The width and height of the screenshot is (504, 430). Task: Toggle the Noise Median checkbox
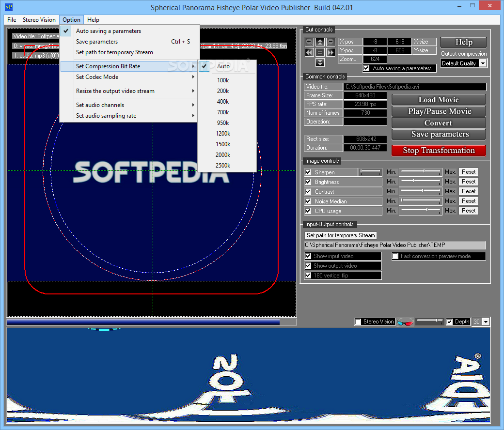point(308,201)
